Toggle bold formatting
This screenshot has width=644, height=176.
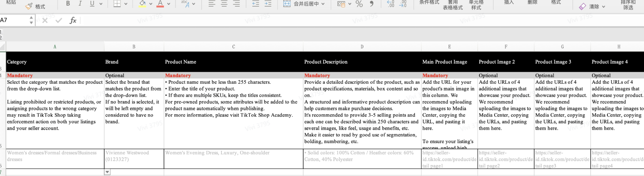[x=68, y=4]
